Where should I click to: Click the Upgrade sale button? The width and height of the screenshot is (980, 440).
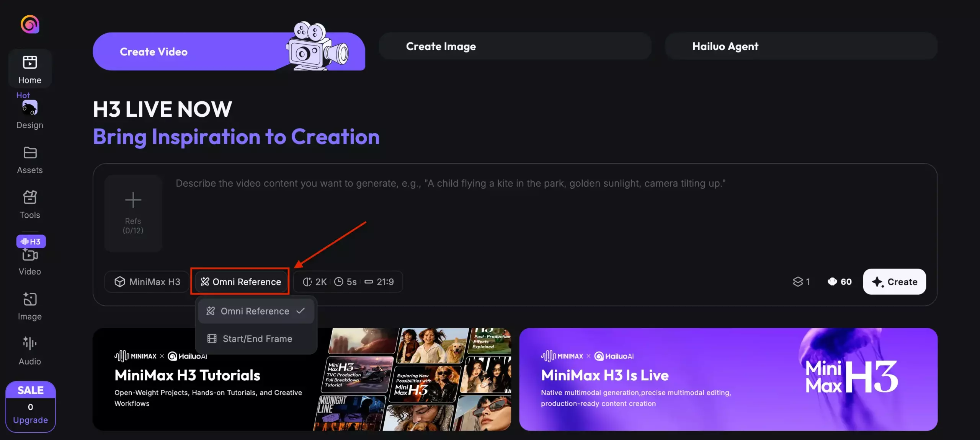coord(31,407)
